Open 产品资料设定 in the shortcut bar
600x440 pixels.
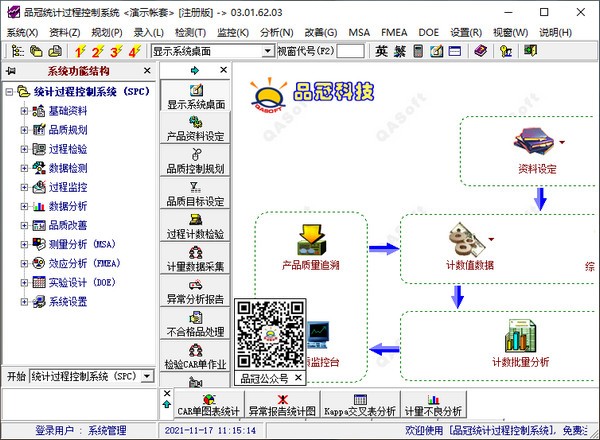(196, 128)
